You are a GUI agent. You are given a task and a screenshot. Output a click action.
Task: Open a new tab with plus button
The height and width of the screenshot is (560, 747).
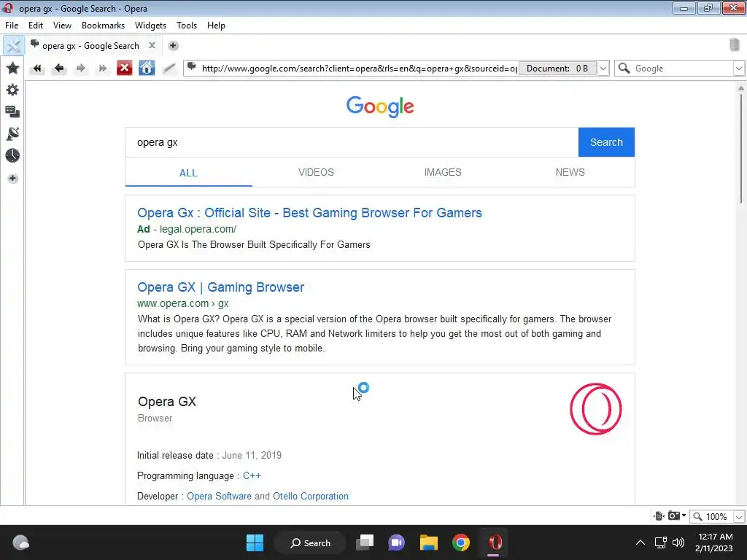(173, 46)
